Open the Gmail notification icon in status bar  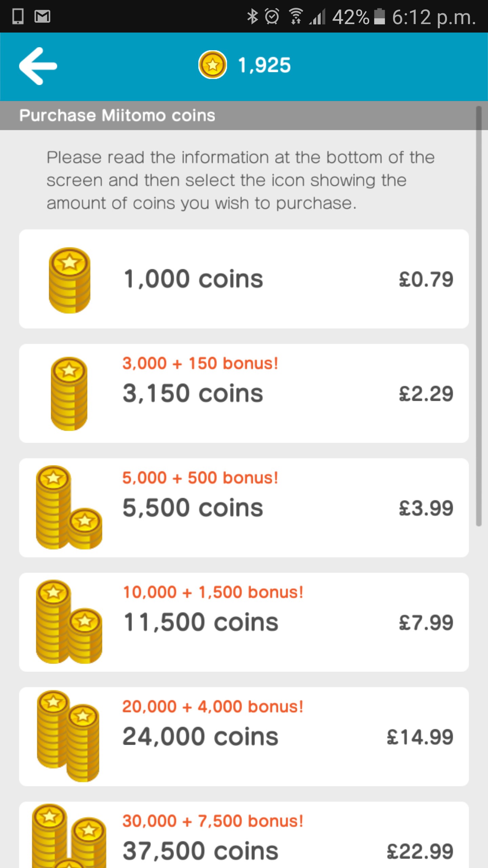click(x=42, y=16)
